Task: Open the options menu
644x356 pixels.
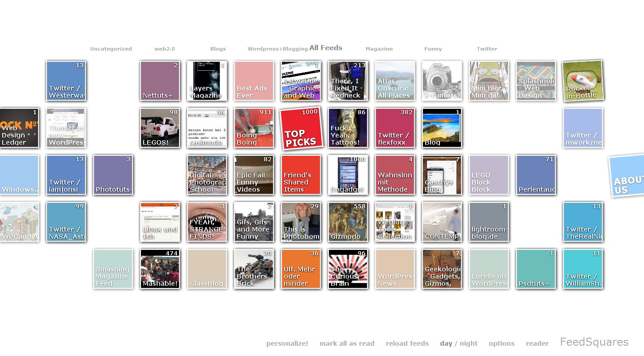Action: point(501,343)
